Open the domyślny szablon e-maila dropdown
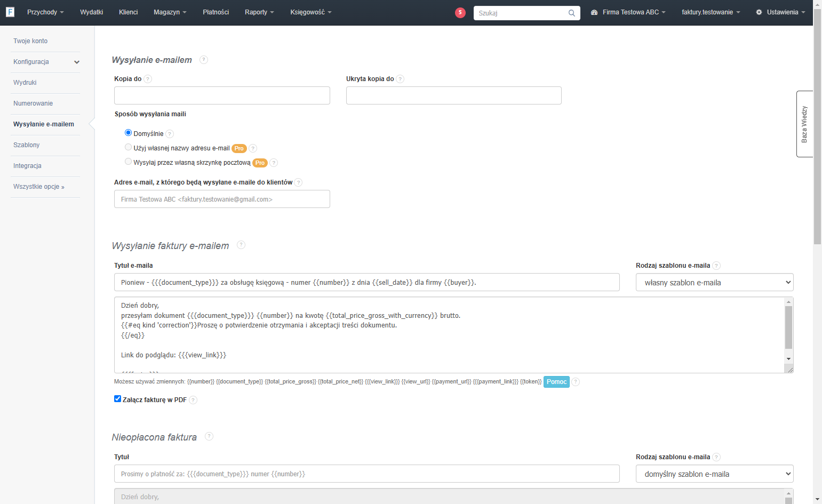Viewport: 822px width, 504px height. pos(714,474)
